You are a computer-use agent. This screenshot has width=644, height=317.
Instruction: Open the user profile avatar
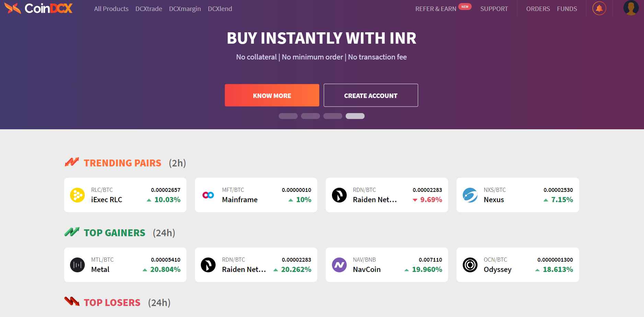tap(631, 8)
